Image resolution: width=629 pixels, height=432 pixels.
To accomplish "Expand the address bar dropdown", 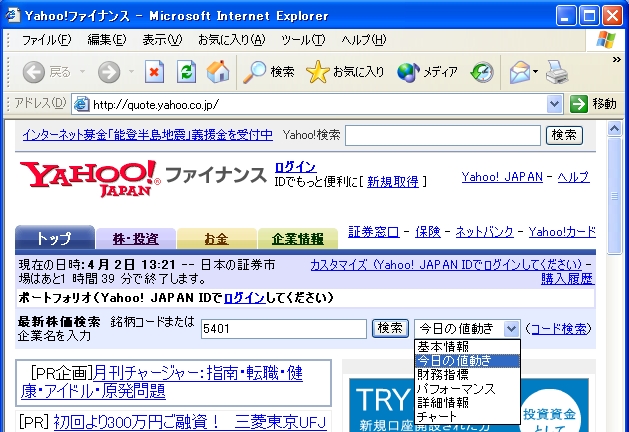I will click(554, 104).
